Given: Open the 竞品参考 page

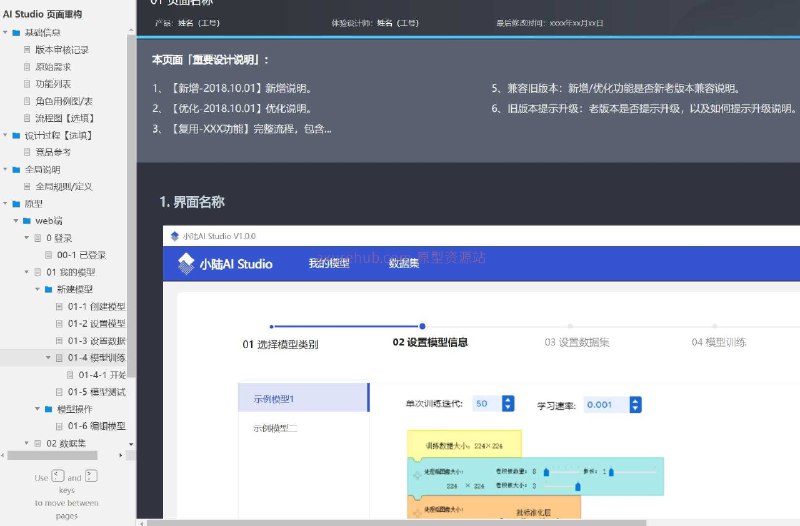Looking at the screenshot, I should (x=53, y=152).
